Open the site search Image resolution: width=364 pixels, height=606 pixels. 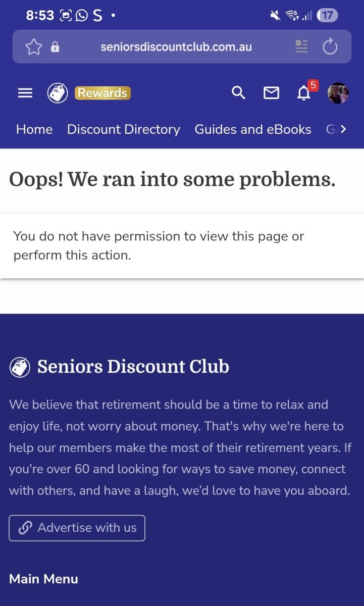pos(238,93)
